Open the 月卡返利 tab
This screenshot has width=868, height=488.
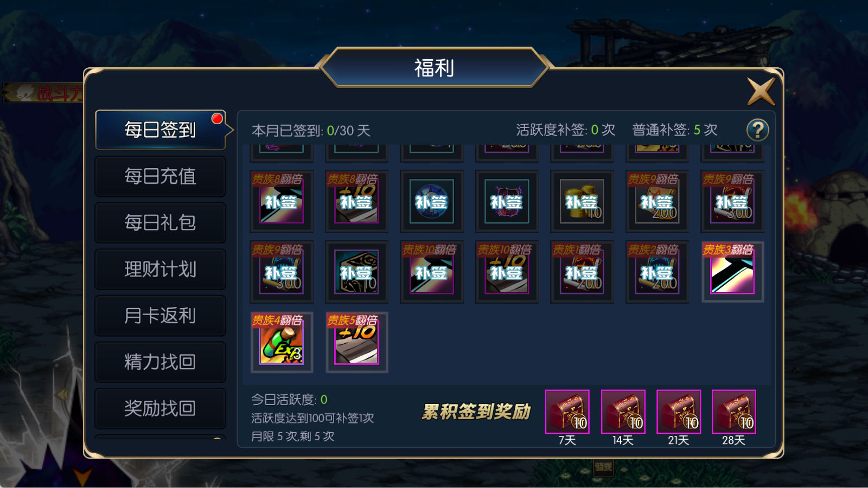[160, 316]
